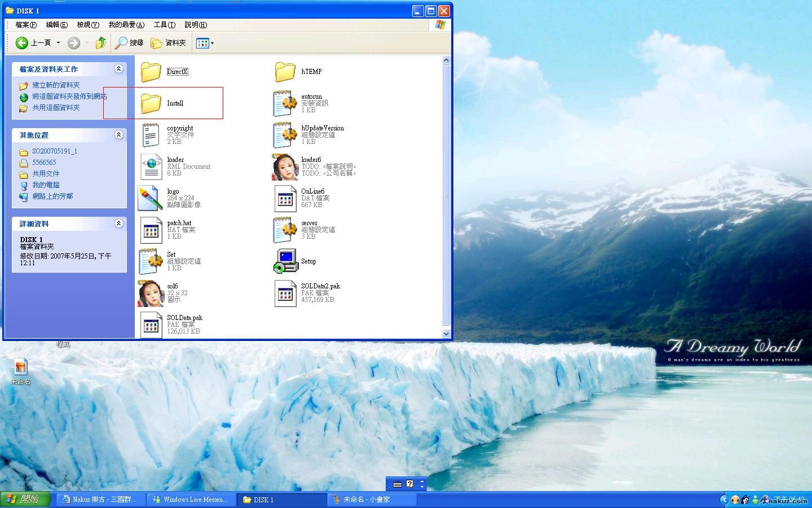
Task: Open the Back button history dropdown arrow
Action: (58, 43)
